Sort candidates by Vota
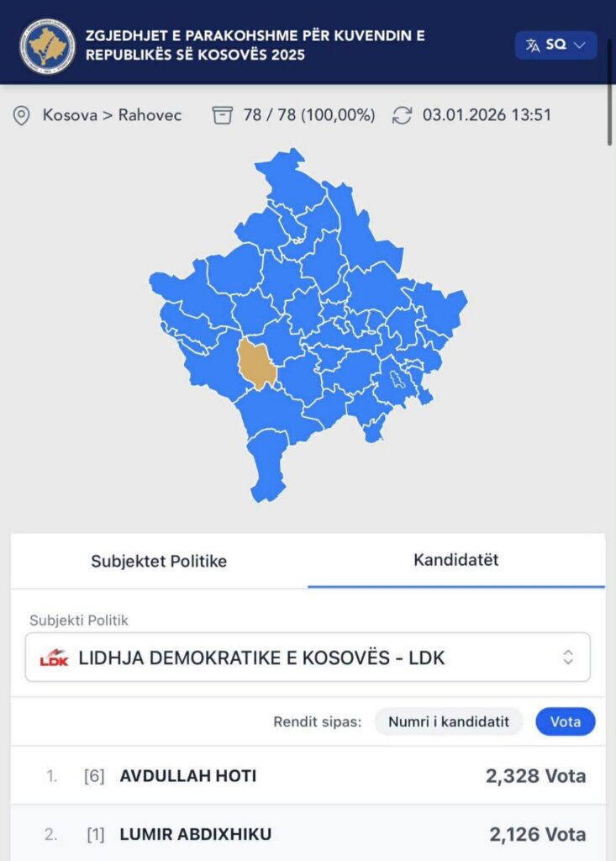This screenshot has width=616, height=861. click(565, 721)
